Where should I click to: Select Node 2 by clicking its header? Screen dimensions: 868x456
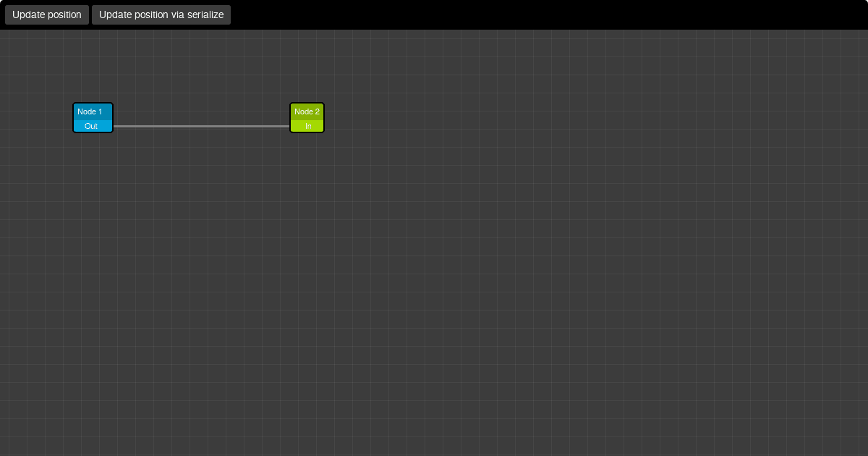tap(307, 111)
